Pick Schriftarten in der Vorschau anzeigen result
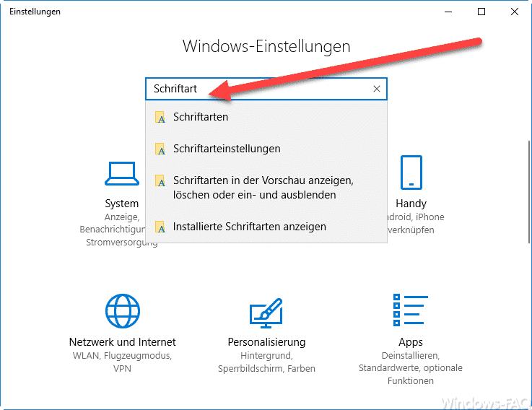 coord(266,188)
